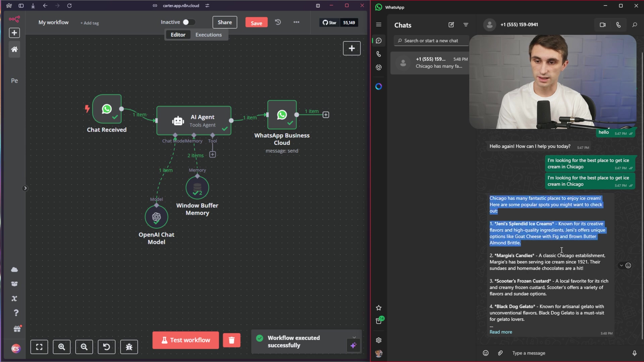Add node after WhatsApp Business Cloud output
Image resolution: width=644 pixels, height=362 pixels.
click(326, 115)
